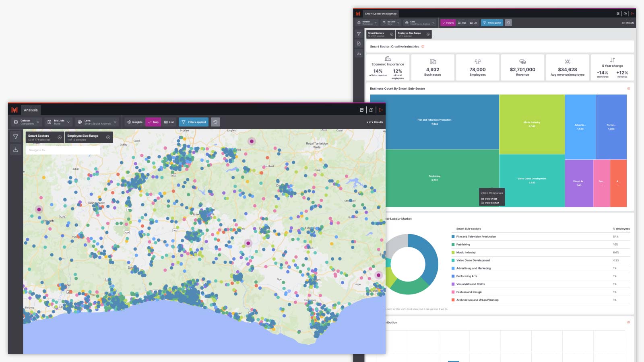Image resolution: width=644 pixels, height=362 pixels.
Task: Open filter funnel icon in Smart Sector Intelligence sidebar
Action: click(x=359, y=34)
